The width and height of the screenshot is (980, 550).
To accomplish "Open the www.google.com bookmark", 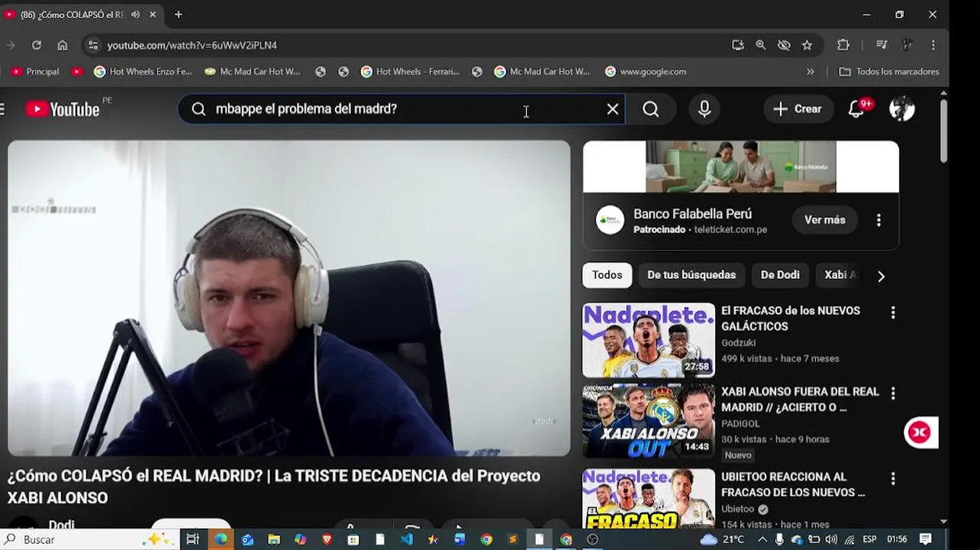I will 646,72.
